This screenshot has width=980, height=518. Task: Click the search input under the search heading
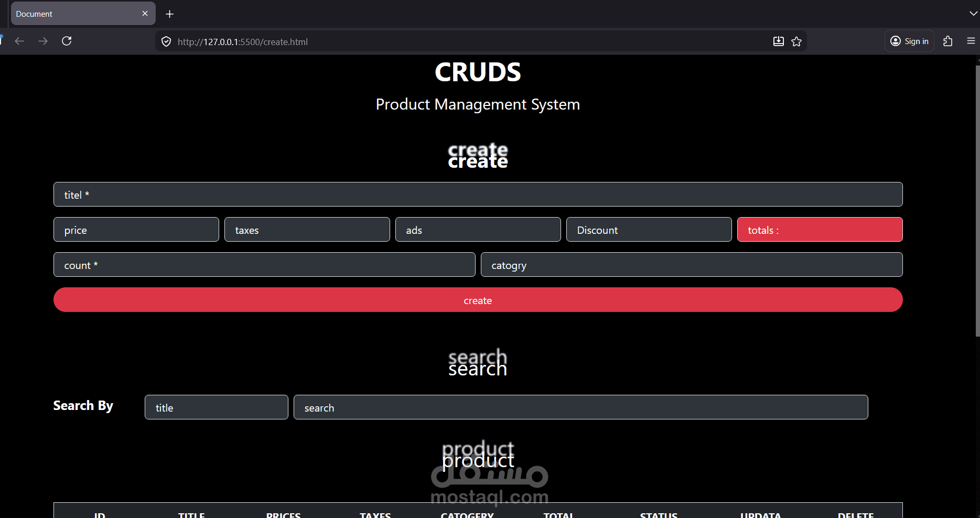(x=580, y=407)
